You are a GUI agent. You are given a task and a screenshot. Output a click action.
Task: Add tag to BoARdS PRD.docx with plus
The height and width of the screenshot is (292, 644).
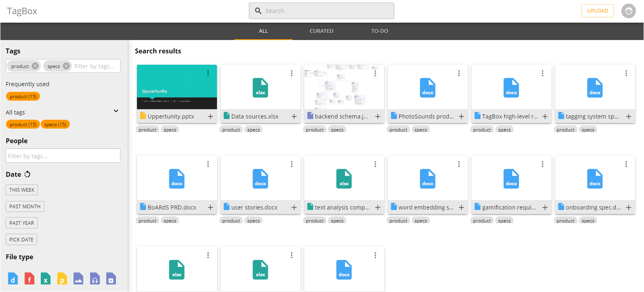210,207
